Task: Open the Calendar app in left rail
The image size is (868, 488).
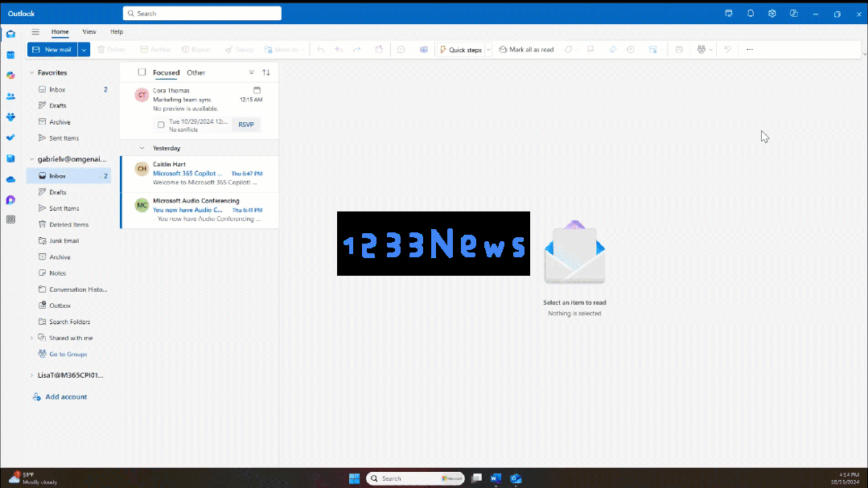Action: (x=10, y=55)
